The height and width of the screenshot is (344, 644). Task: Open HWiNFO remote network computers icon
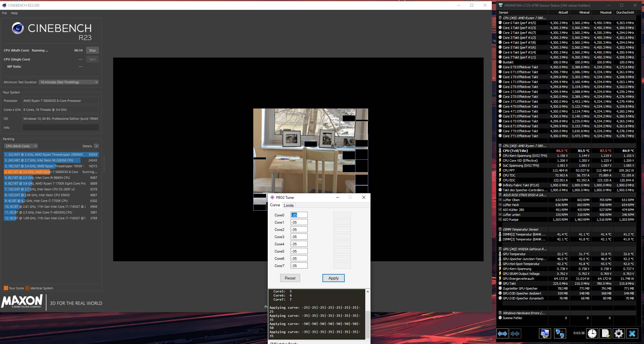(x=560, y=334)
